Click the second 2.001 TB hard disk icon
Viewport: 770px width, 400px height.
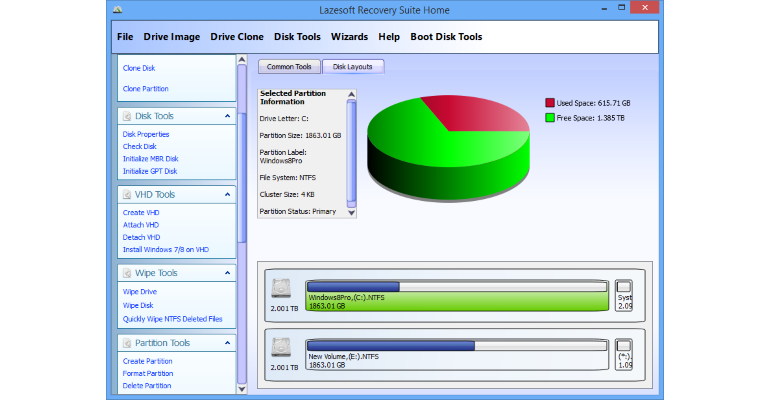[x=281, y=347]
